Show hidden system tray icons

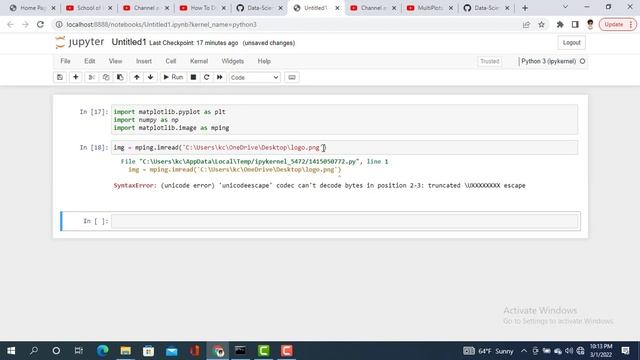[524, 351]
